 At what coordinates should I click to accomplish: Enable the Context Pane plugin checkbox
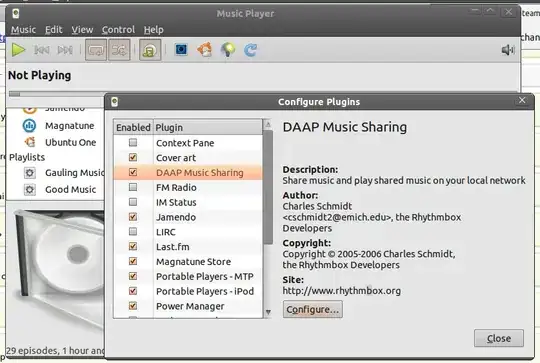(x=133, y=142)
